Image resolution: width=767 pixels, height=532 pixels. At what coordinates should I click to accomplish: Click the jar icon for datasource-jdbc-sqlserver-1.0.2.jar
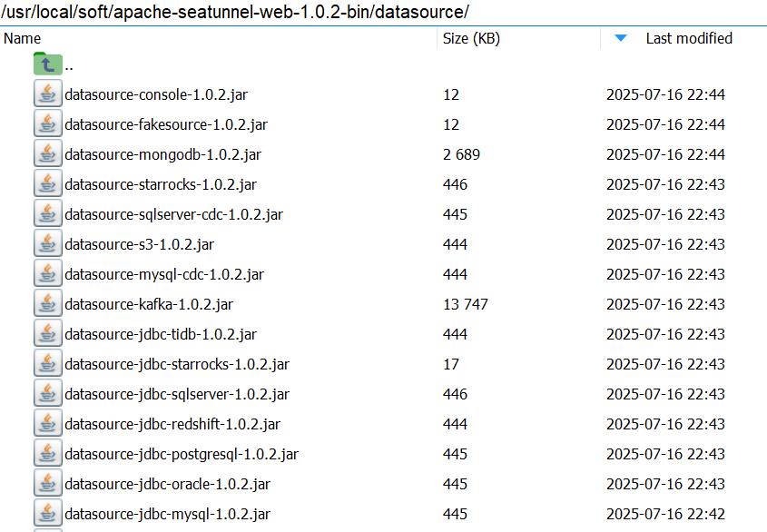[48, 393]
